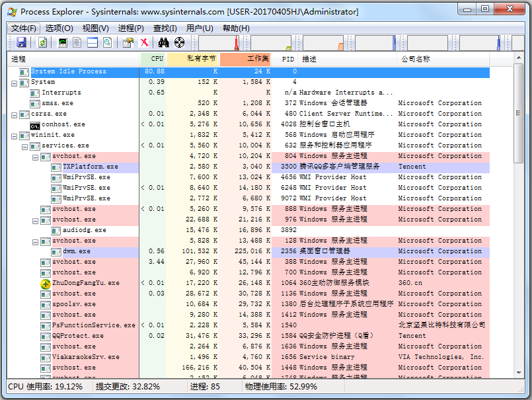Open process Properties toolbar icon
This screenshot has width=532, height=400.
click(127, 42)
